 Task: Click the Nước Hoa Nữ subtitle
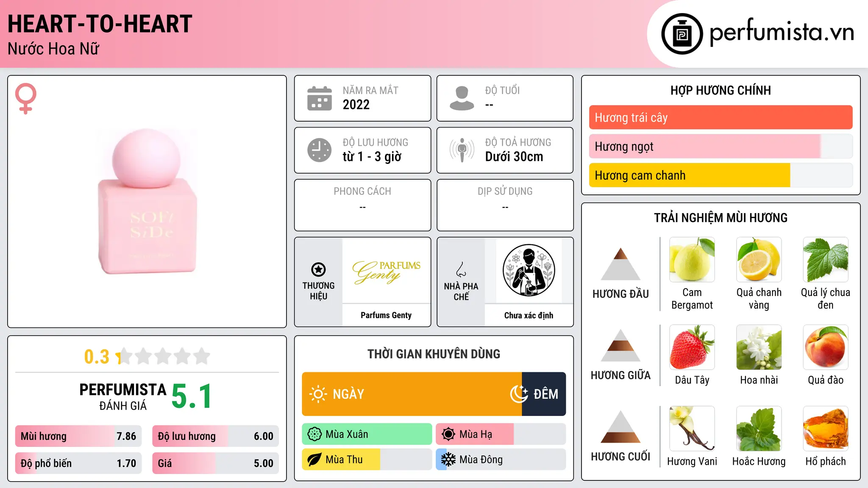coord(53,49)
